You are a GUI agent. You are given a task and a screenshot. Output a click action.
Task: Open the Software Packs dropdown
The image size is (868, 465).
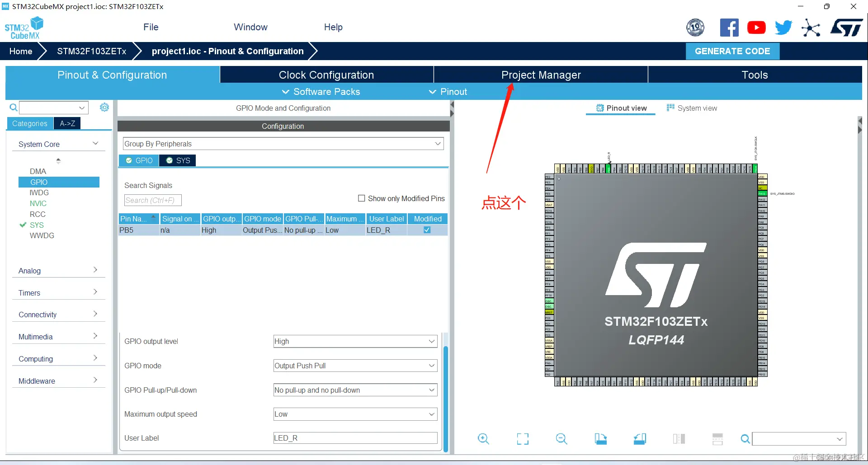point(321,92)
